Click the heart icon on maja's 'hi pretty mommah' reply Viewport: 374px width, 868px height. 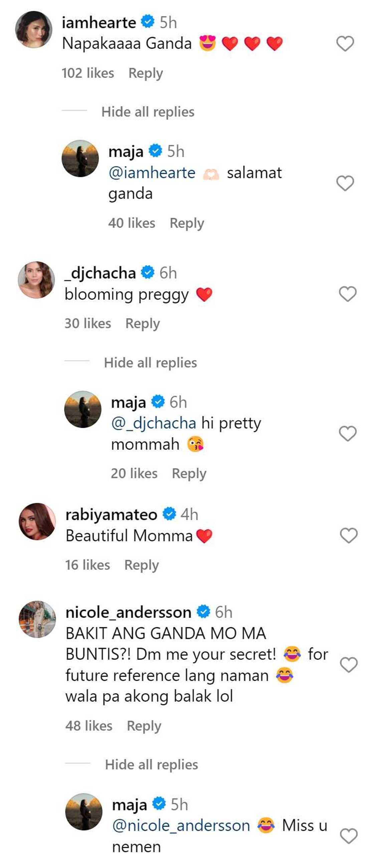347,433
